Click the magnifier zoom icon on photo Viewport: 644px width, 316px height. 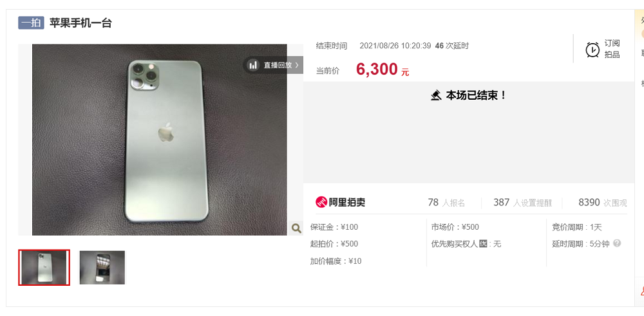(x=296, y=228)
